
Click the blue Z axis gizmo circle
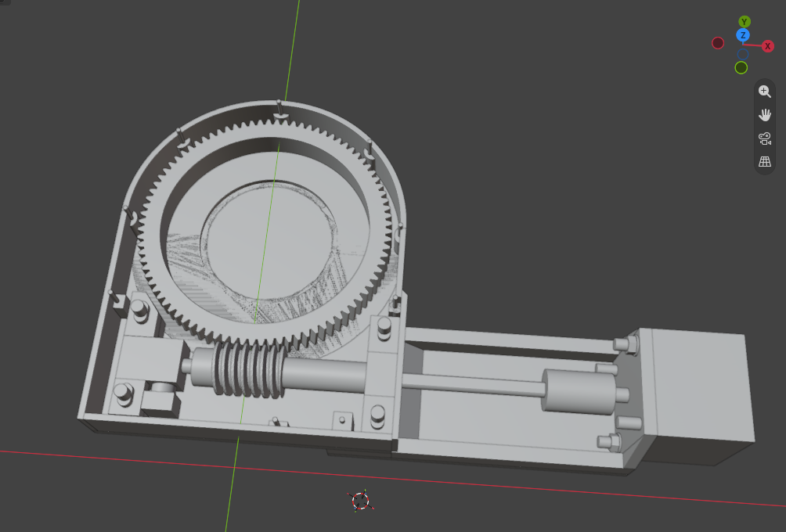(743, 35)
